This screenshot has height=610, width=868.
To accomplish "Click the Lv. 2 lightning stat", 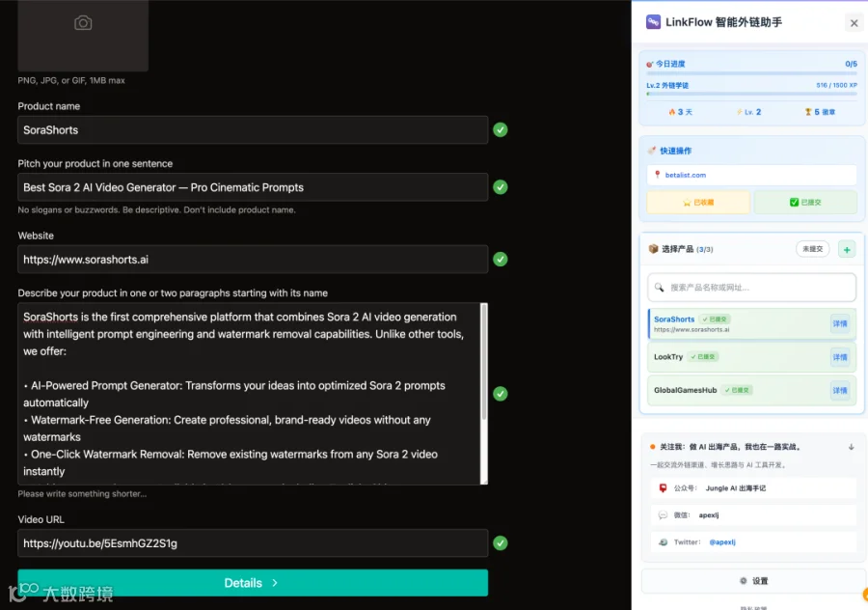I will (x=749, y=112).
